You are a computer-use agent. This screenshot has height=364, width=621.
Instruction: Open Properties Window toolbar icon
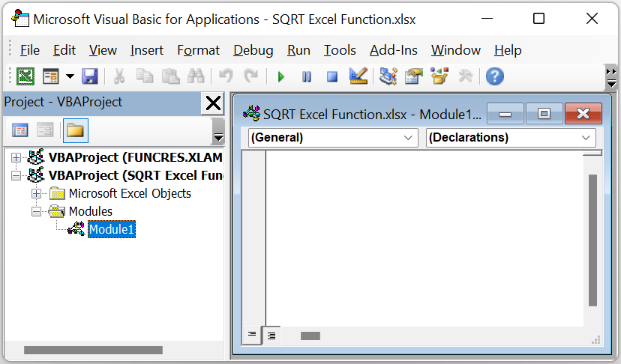[414, 76]
